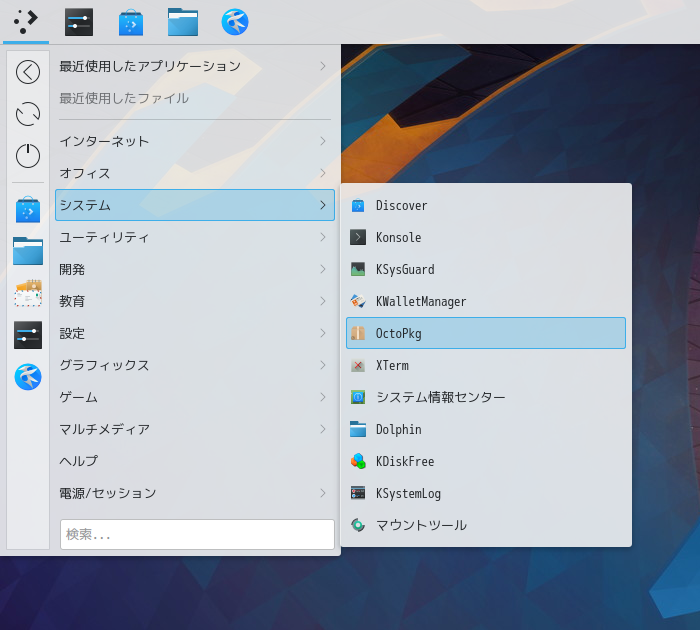Screen dimensions: 700x630
Task: Open マウントツール entry
Action: (486, 525)
